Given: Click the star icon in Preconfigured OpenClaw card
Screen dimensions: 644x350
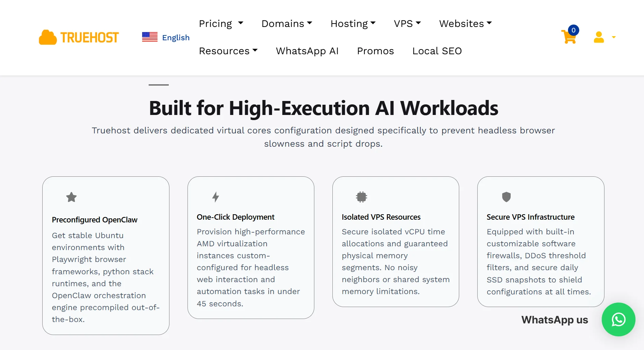Looking at the screenshot, I should (x=71, y=197).
